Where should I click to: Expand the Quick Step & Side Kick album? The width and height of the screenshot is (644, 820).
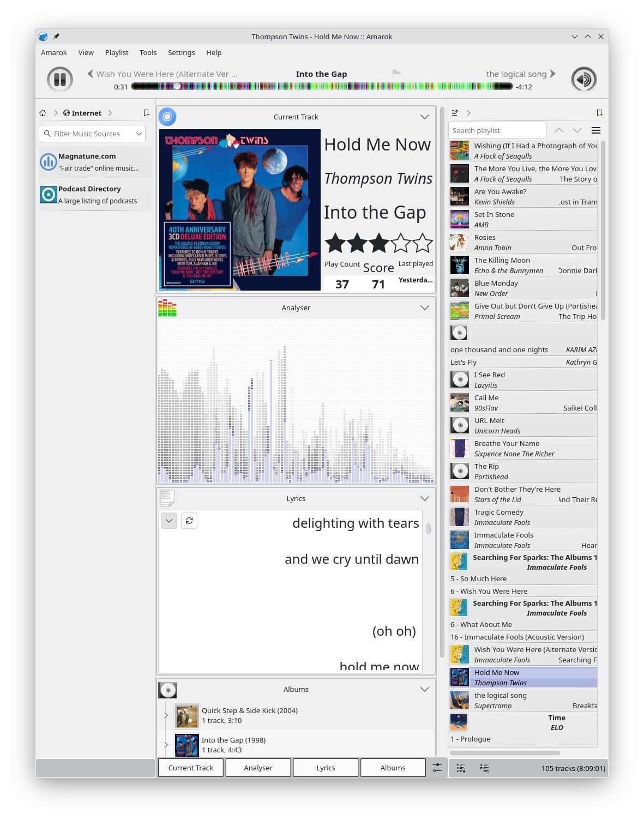166,715
